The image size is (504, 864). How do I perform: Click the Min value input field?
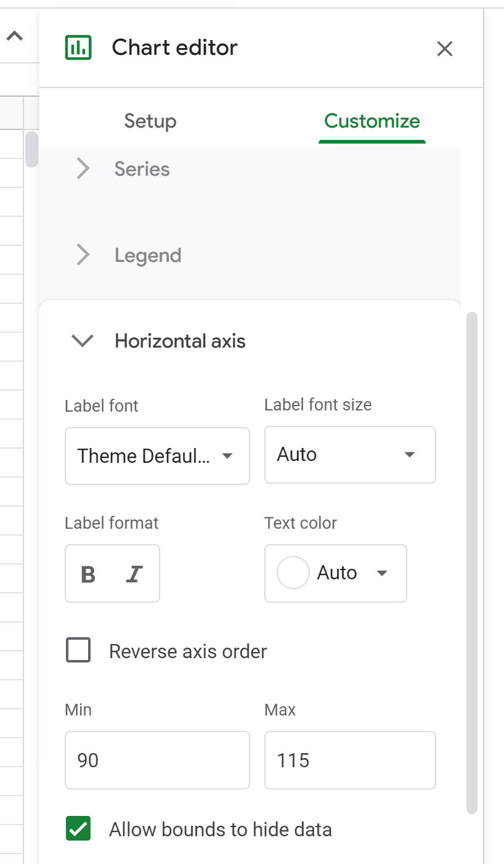[157, 760]
